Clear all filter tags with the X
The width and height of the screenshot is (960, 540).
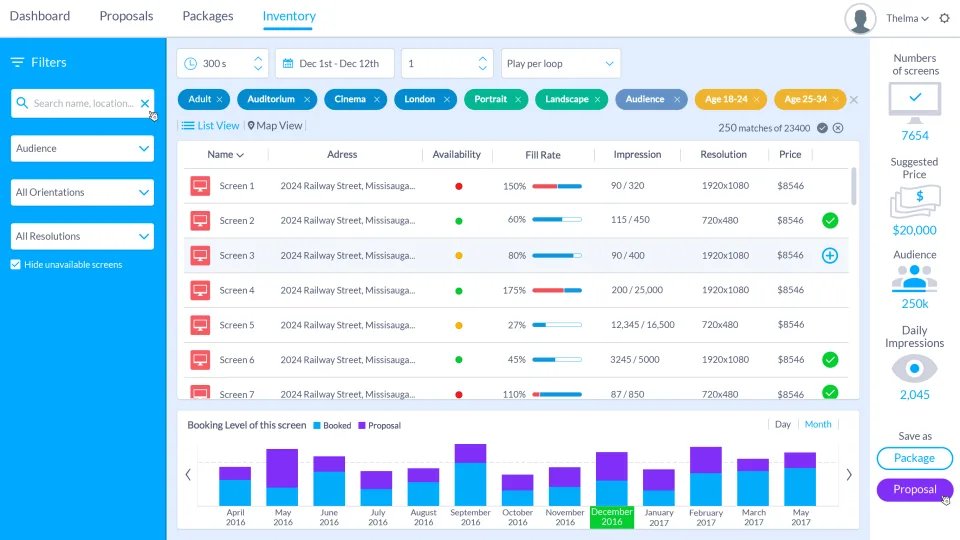pyautogui.click(x=854, y=99)
